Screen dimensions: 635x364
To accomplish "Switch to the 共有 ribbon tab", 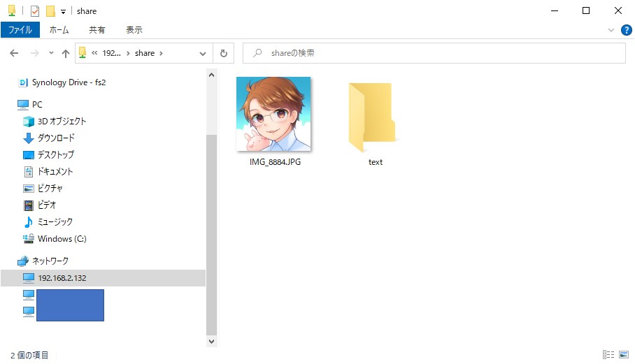I will click(x=97, y=30).
